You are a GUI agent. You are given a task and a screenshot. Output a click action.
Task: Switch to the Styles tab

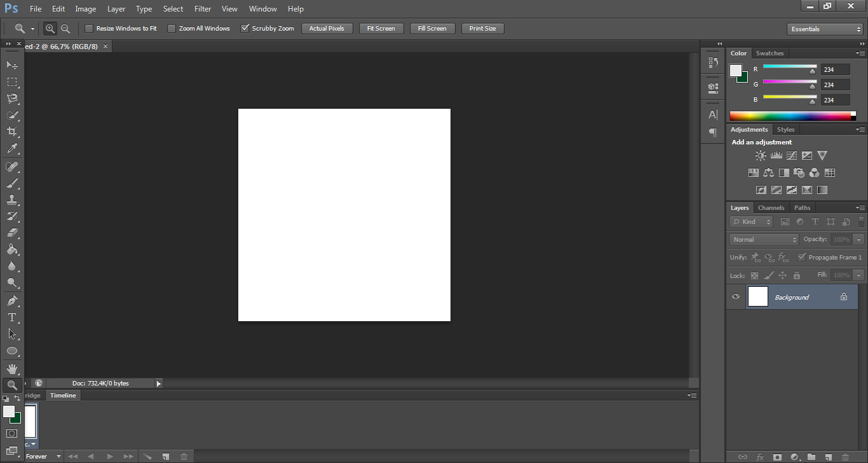(785, 130)
